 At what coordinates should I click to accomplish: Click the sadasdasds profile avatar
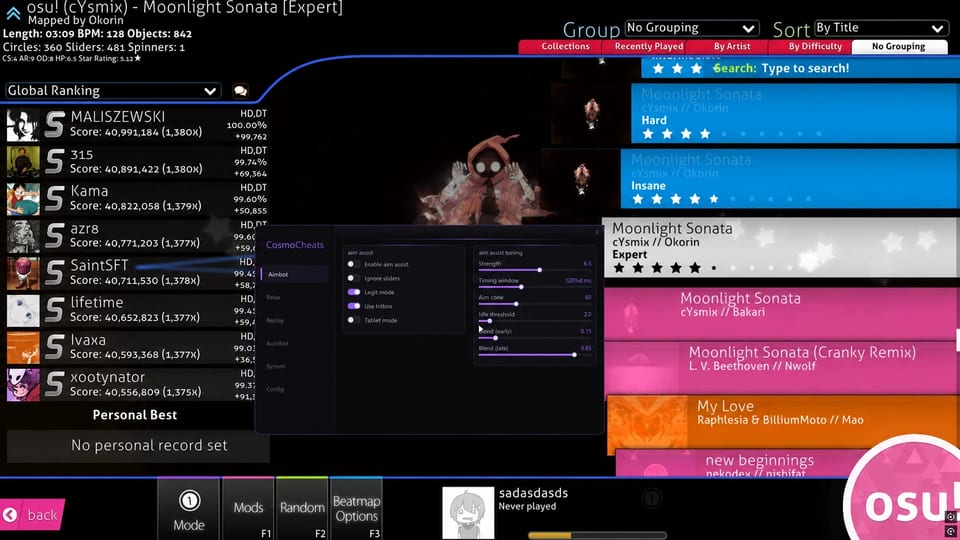[x=468, y=513]
